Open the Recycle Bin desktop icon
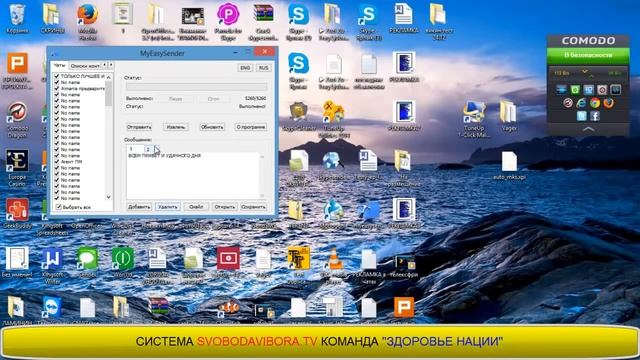The width and height of the screenshot is (640, 360). pos(17,16)
